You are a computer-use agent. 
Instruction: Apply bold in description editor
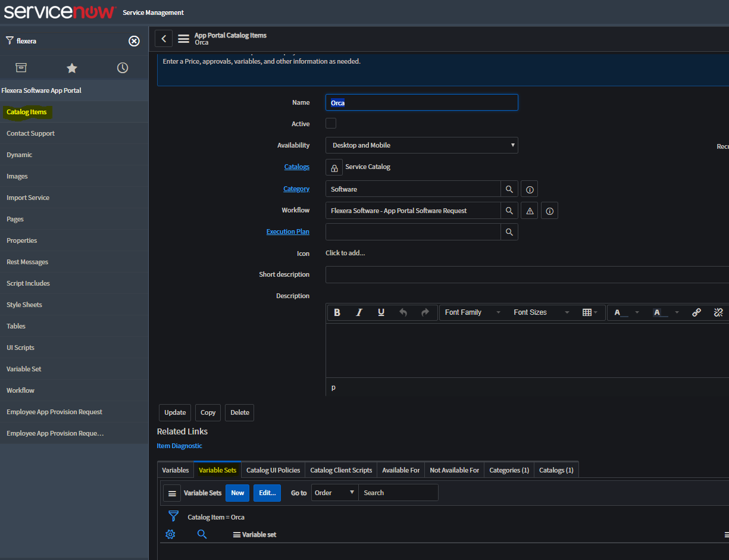coord(337,312)
